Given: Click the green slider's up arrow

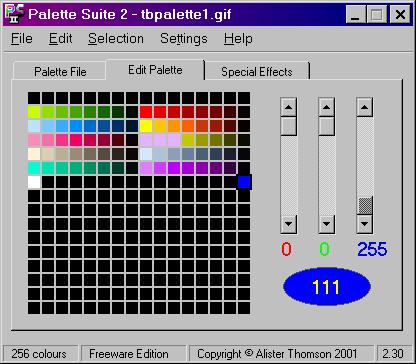Looking at the screenshot, I should tap(327, 107).
